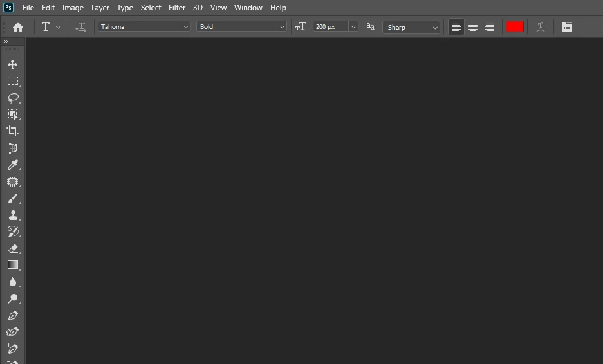Image resolution: width=603 pixels, height=364 pixels.
Task: Open the Edit menu
Action: click(48, 8)
